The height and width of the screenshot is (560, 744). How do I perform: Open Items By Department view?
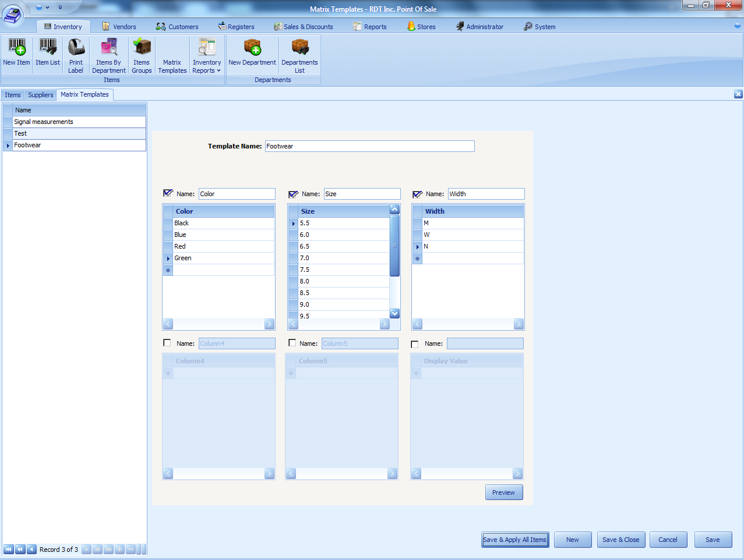108,54
